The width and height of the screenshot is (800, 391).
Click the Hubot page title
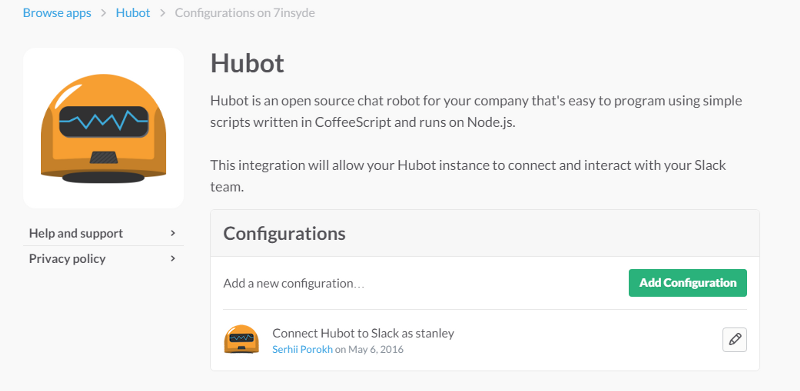point(247,64)
